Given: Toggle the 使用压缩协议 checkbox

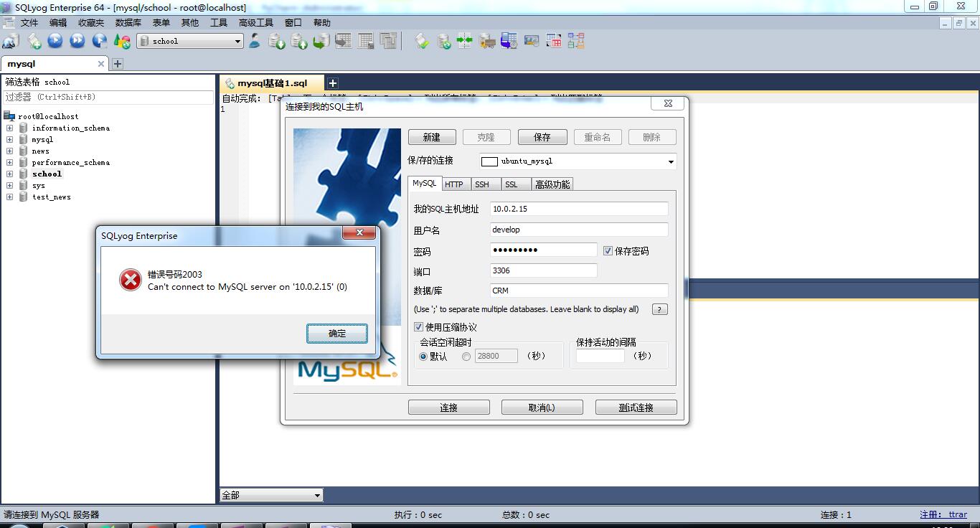Looking at the screenshot, I should [x=419, y=327].
